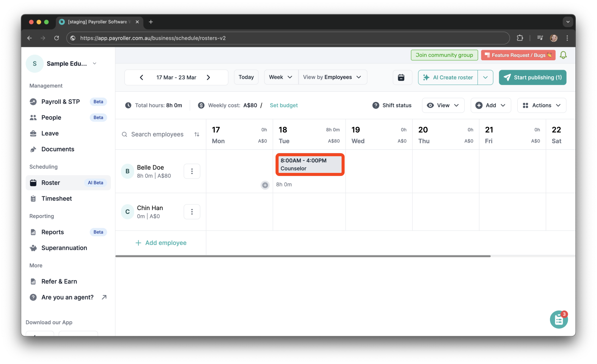Click Feature Request / Bugs button
The image size is (597, 364).
[518, 55]
